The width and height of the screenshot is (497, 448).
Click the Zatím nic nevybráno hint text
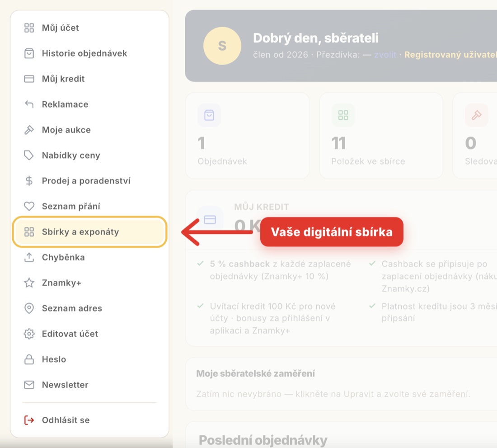[333, 394]
